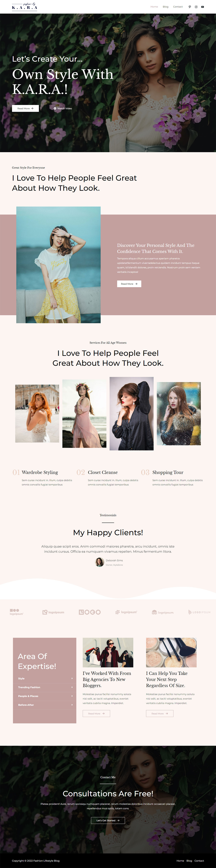Image resolution: width=216 pixels, height=868 pixels.
Task: Click Read More under the makeup post
Action: [x=159, y=714]
